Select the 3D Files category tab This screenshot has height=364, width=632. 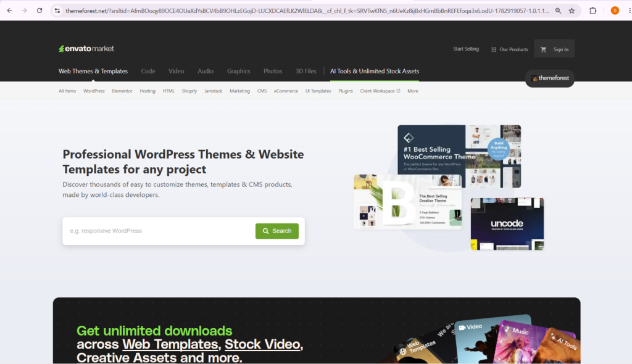306,72
